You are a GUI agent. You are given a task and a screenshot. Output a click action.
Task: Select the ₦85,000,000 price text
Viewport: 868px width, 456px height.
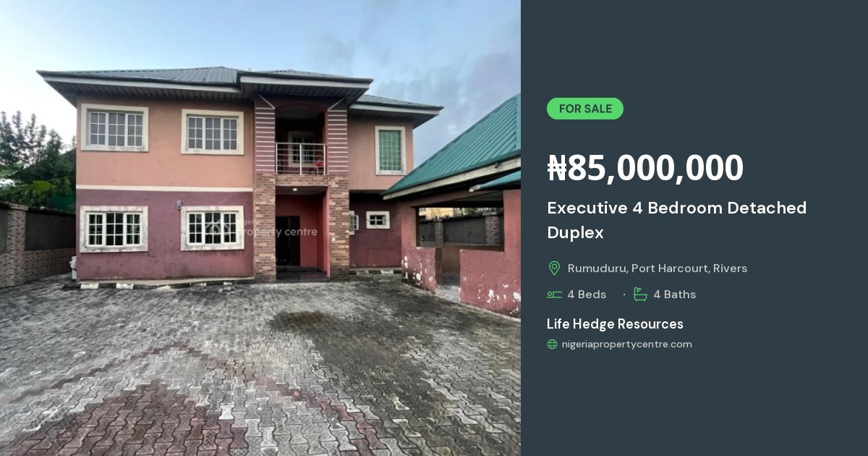645,168
